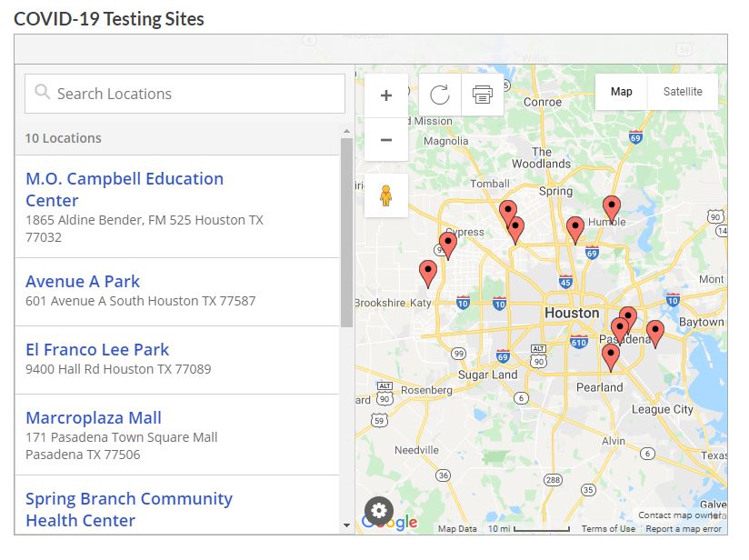Zoom in on the map with plus button
Image resolution: width=749 pixels, height=560 pixels.
386,95
